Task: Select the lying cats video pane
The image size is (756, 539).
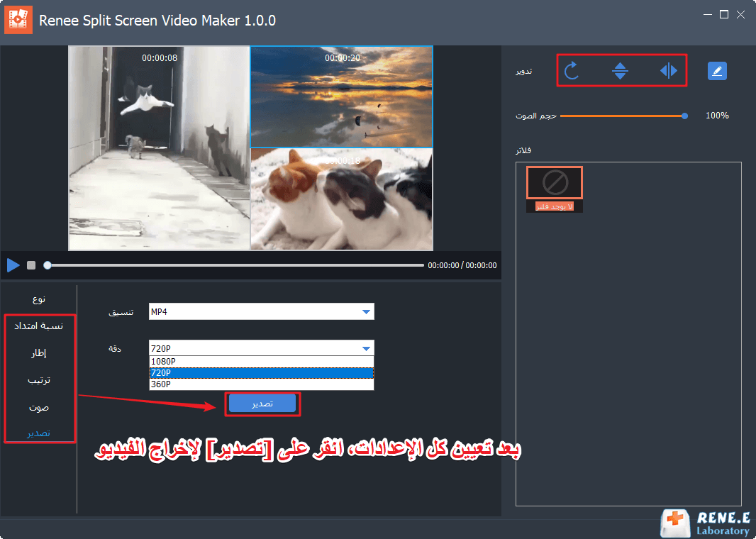Action: [x=341, y=199]
